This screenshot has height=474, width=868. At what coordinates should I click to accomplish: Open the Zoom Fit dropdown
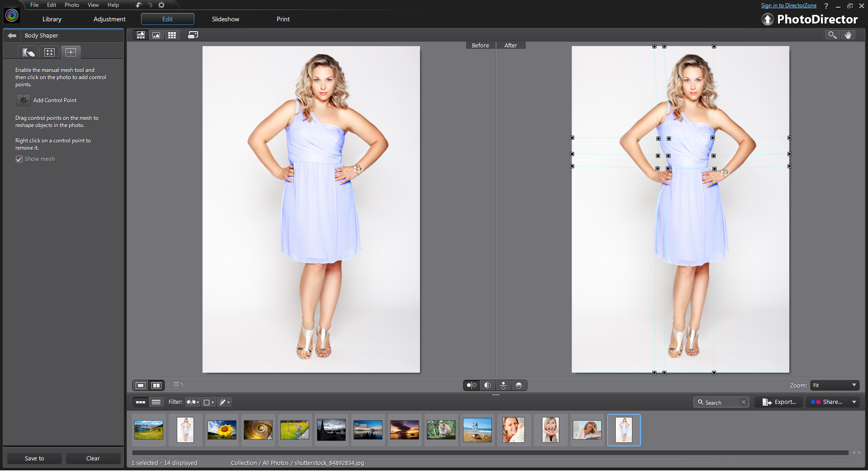(x=835, y=386)
